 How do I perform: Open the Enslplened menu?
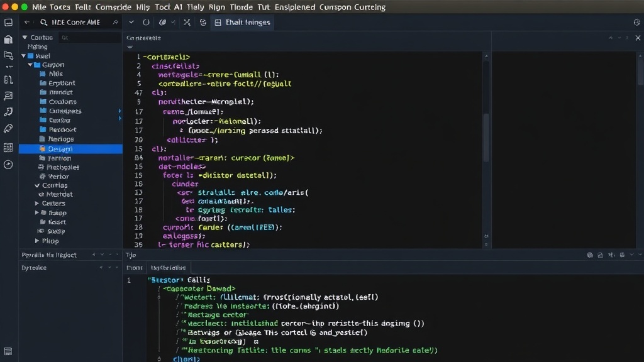click(x=295, y=7)
